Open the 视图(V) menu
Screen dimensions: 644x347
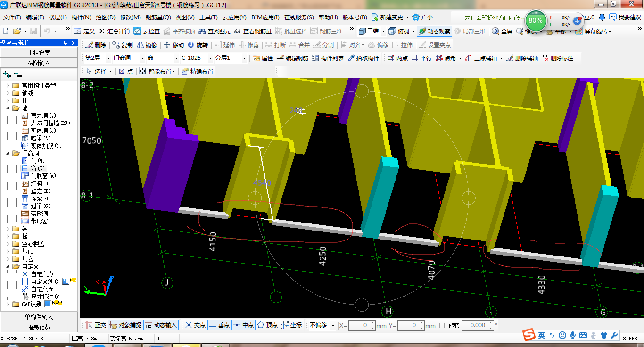[x=185, y=17]
